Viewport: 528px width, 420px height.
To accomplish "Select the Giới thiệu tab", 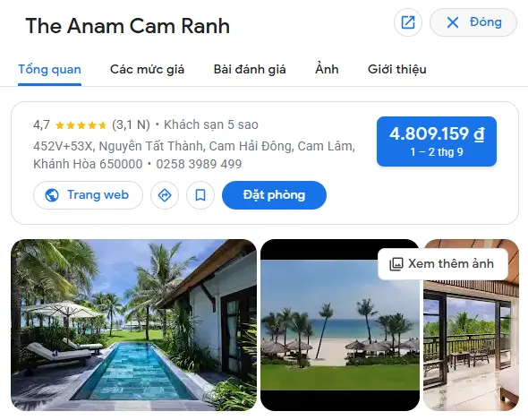I will (x=397, y=70).
